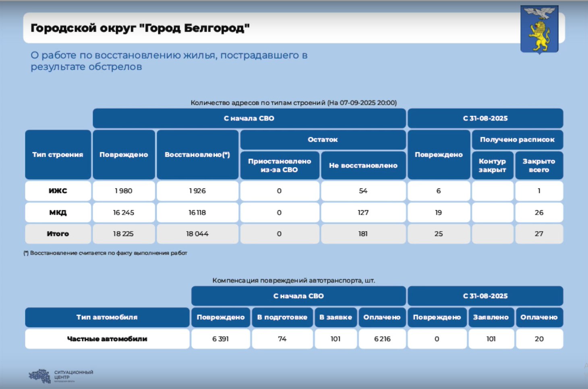The width and height of the screenshot is (588, 389).
Task: Select the 'Тип строения' column header
Action: coord(58,155)
